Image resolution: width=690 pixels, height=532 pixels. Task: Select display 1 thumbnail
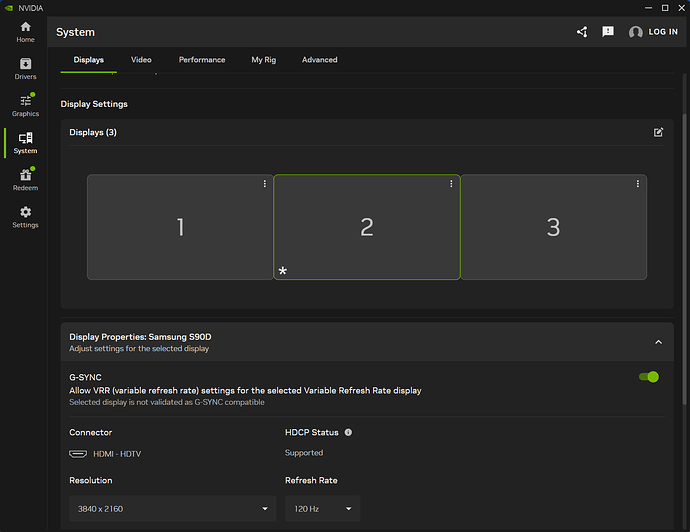(x=180, y=227)
